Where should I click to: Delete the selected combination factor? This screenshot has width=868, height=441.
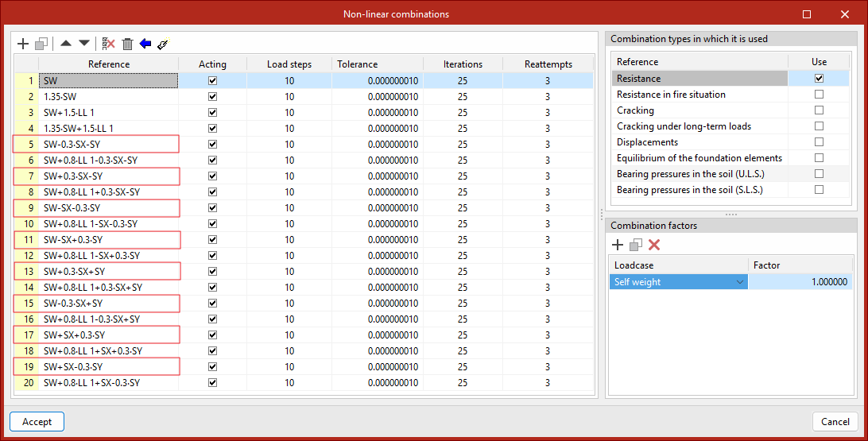pos(654,245)
